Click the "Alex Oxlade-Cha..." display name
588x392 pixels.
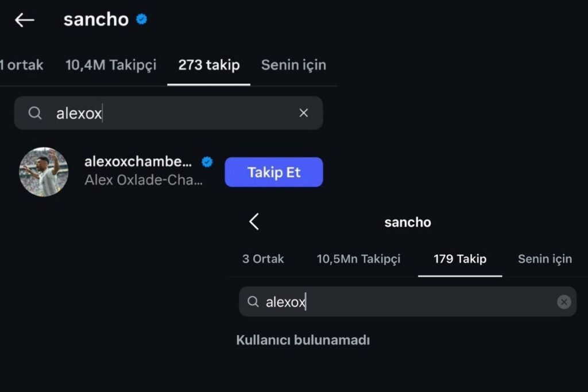click(x=144, y=180)
